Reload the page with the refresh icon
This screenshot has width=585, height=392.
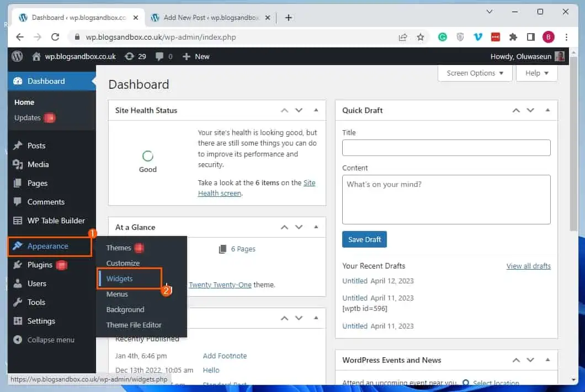pos(55,37)
